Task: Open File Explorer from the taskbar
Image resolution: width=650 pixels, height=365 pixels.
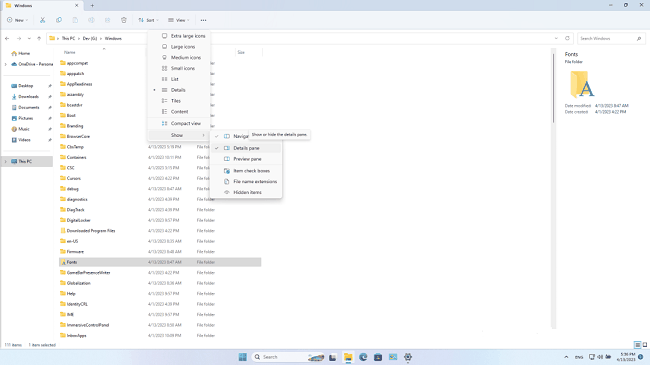Action: 348,357
